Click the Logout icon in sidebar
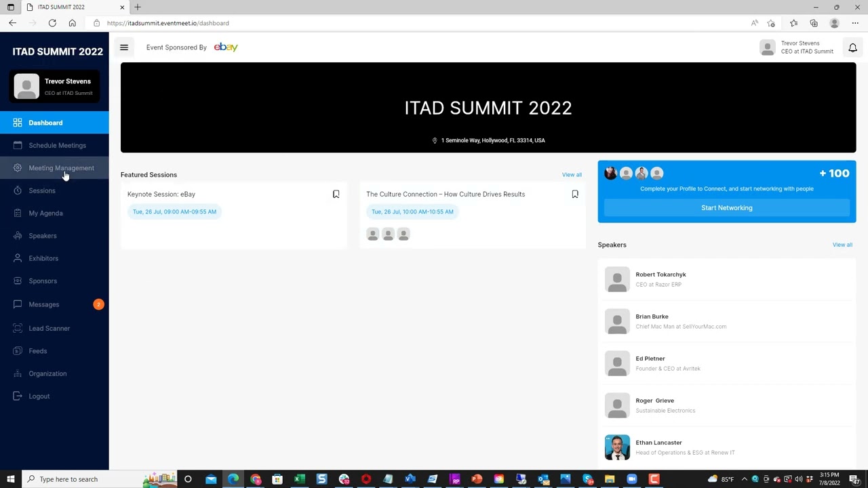Image resolution: width=868 pixels, height=488 pixels. pyautogui.click(x=18, y=396)
